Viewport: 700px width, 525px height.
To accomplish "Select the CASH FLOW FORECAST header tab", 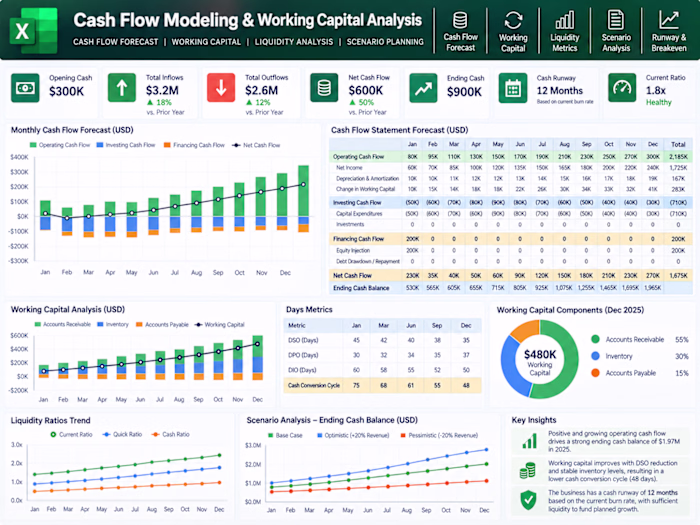I will (x=116, y=42).
